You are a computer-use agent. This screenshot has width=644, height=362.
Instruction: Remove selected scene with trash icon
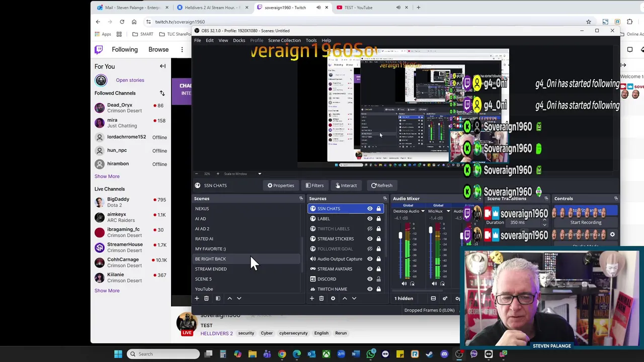(x=206, y=299)
